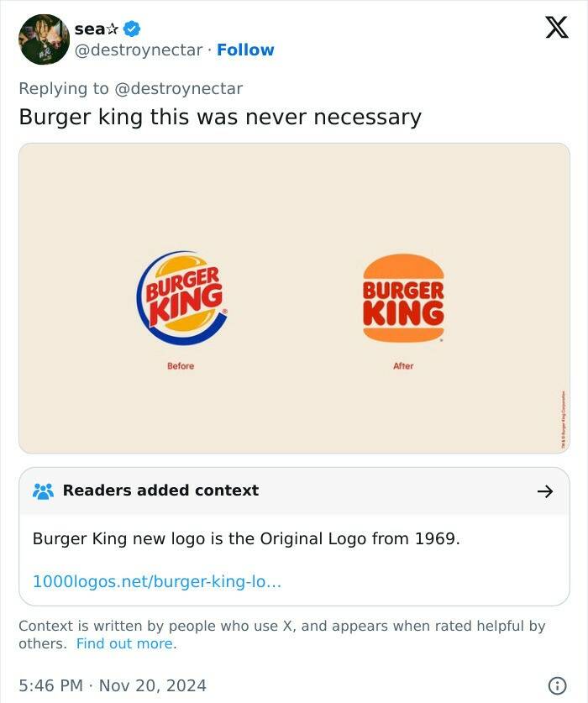Click the @destroynectar handle beside Follow
The height and width of the screenshot is (703, 588).
point(138,50)
